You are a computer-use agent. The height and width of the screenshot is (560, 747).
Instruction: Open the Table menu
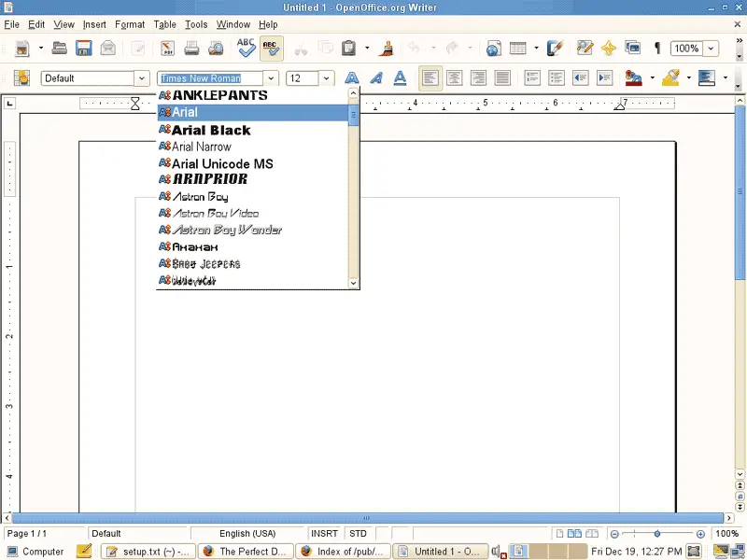click(165, 24)
